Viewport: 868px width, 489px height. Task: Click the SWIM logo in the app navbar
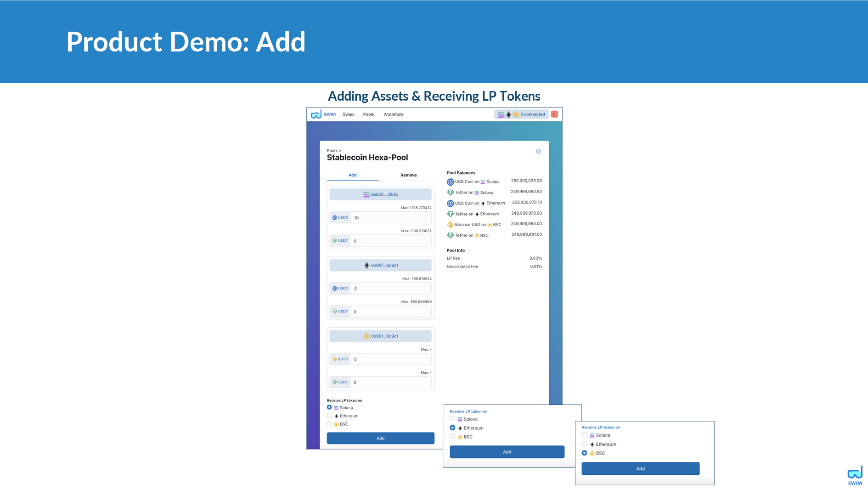(323, 114)
